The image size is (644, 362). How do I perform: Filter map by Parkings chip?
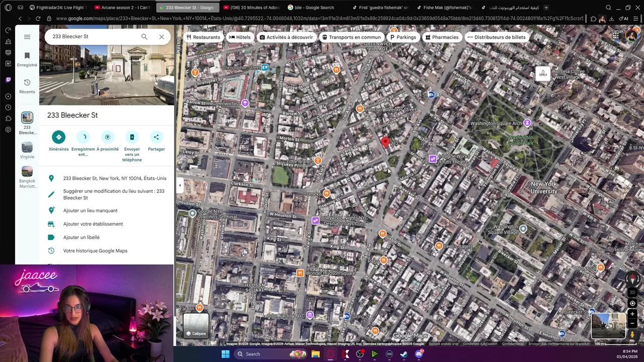tap(403, 37)
